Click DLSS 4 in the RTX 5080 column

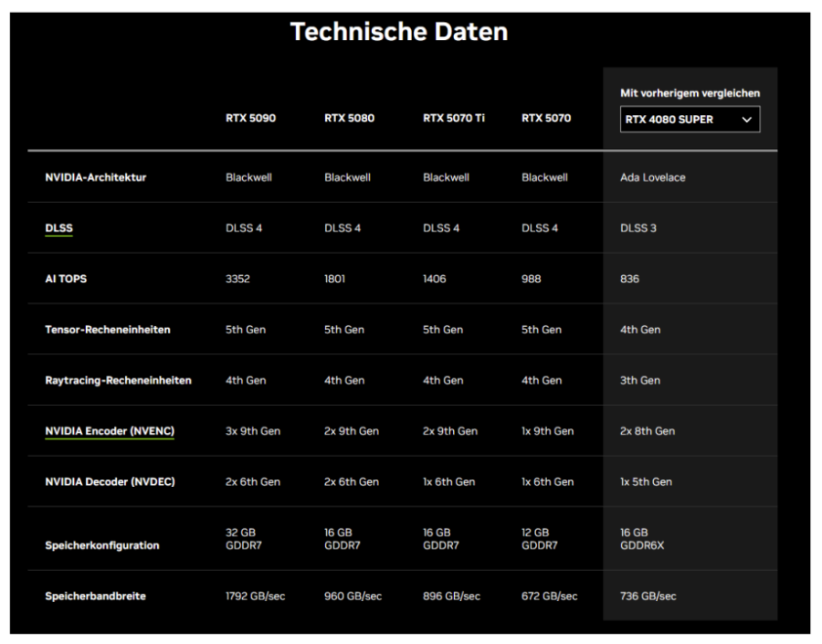342,228
